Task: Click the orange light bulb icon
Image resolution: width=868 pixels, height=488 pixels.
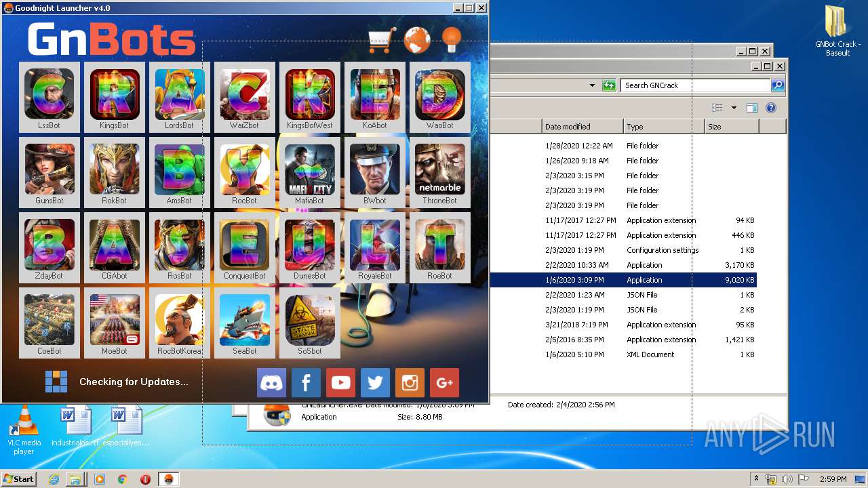Action: click(452, 39)
